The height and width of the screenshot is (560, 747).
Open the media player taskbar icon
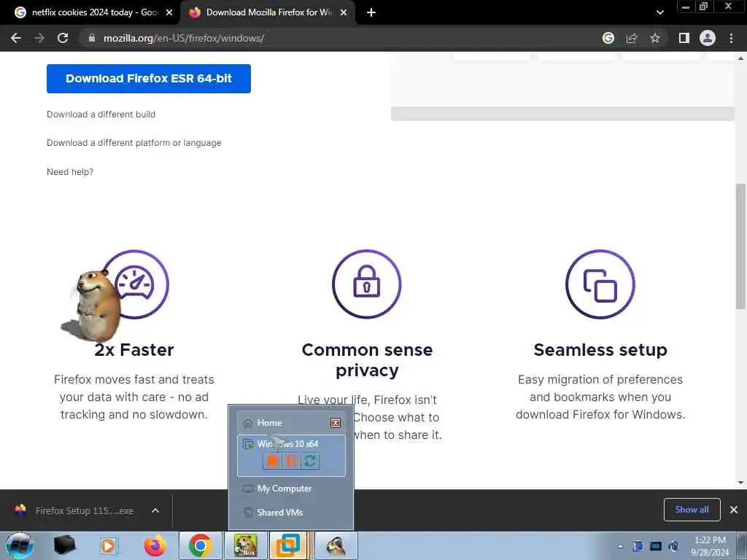point(109,545)
